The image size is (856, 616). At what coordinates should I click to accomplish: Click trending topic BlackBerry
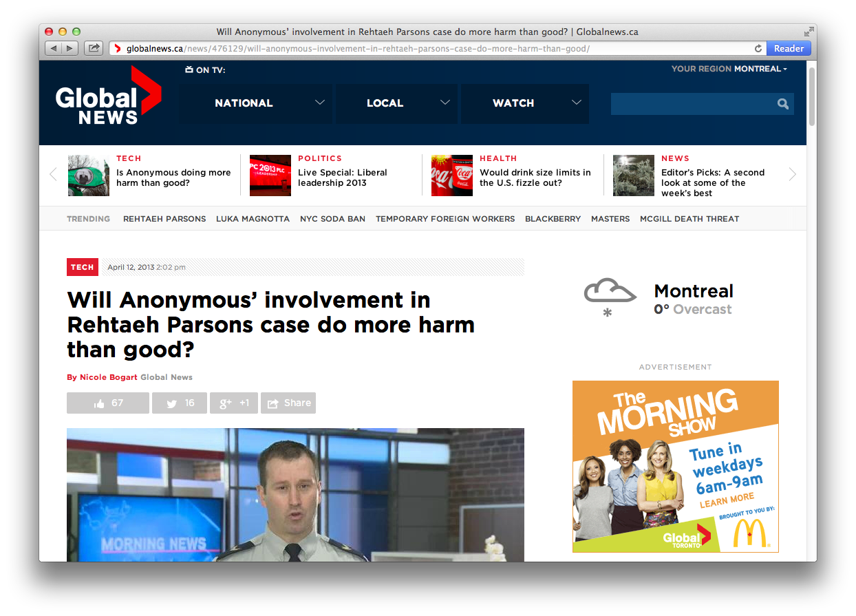click(553, 219)
